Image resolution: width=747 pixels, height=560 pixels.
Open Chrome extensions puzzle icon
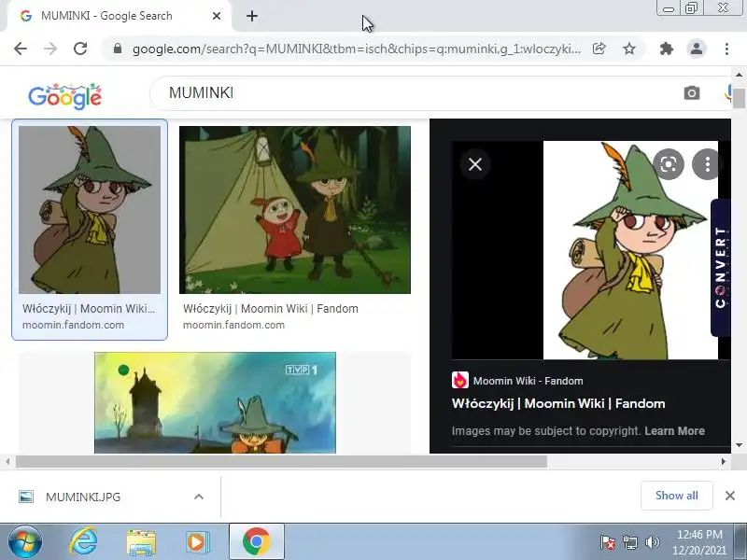666,49
